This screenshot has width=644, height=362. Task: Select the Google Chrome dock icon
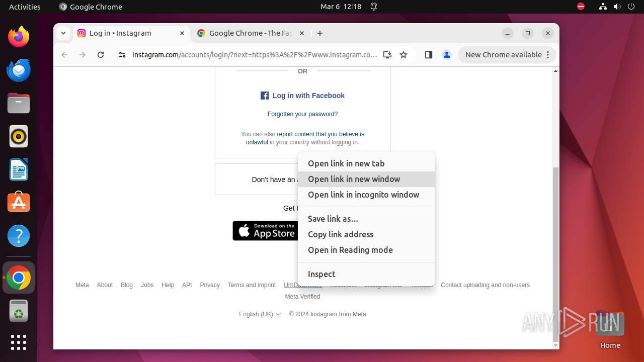19,278
